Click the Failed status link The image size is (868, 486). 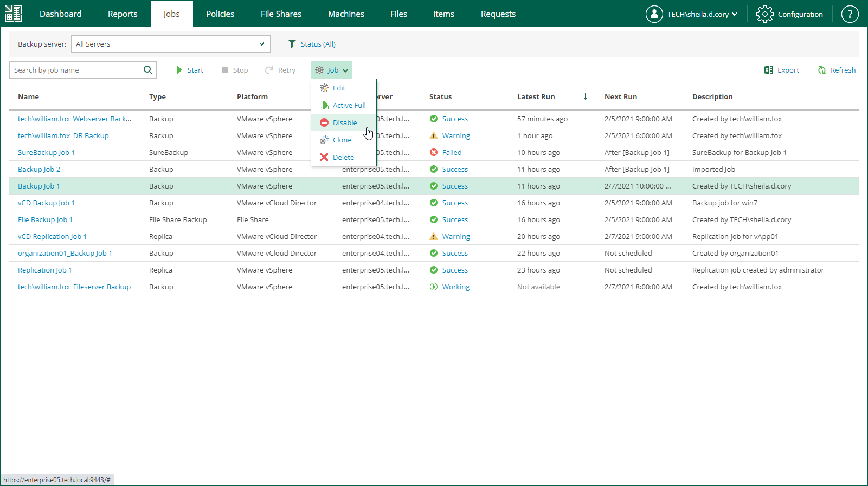click(452, 152)
